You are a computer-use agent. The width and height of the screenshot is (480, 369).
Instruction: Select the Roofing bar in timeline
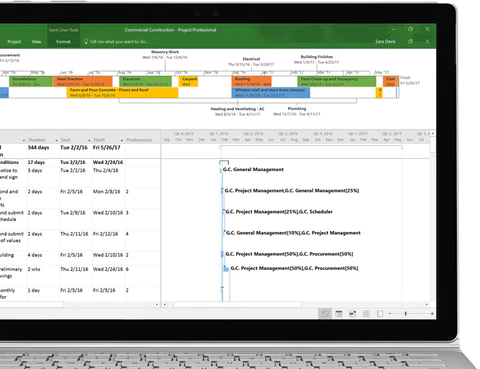click(x=252, y=81)
